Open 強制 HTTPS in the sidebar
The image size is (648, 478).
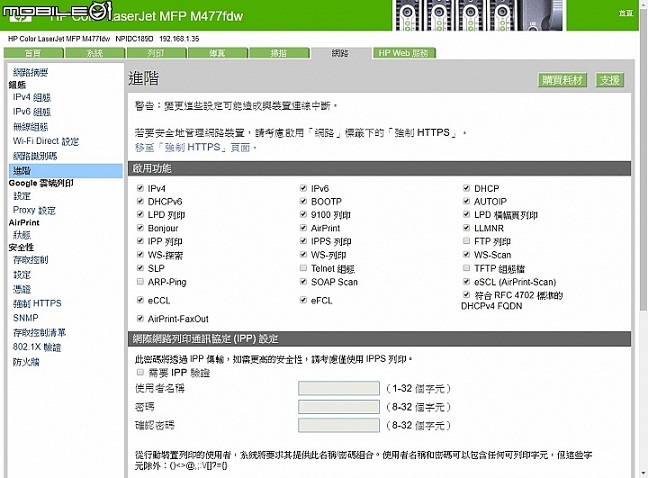(37, 304)
